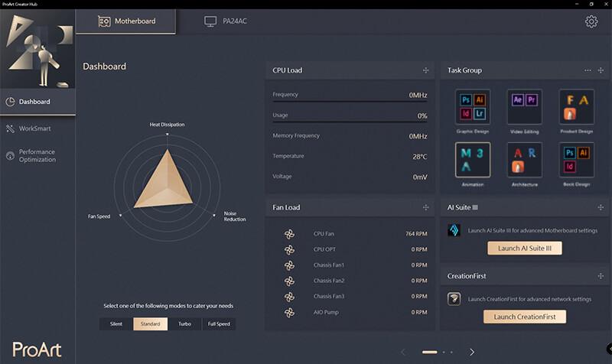Open Task Group more options menu
The width and height of the screenshot is (612, 364).
[x=588, y=70]
